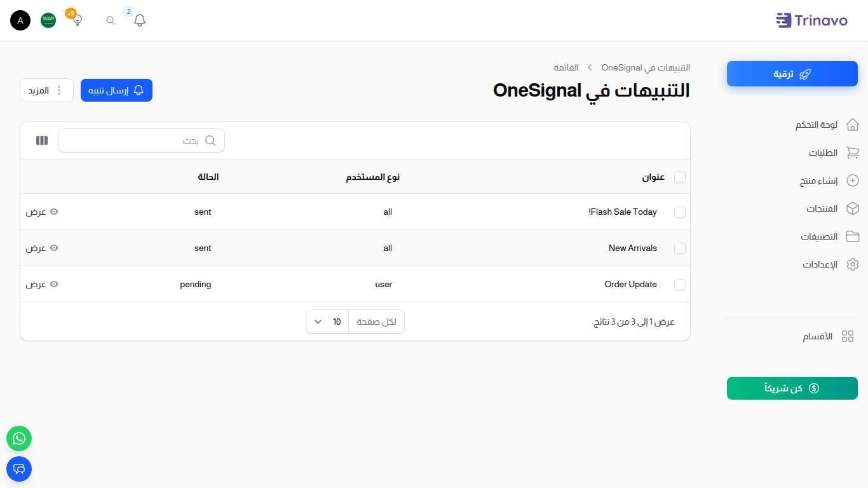
Task: Open the per-page dropdown showing 10
Action: (327, 322)
